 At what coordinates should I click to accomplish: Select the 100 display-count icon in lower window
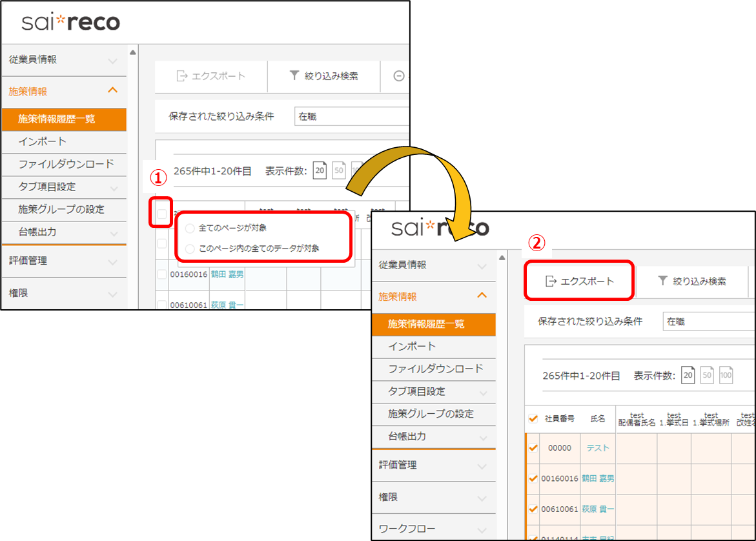coord(726,375)
